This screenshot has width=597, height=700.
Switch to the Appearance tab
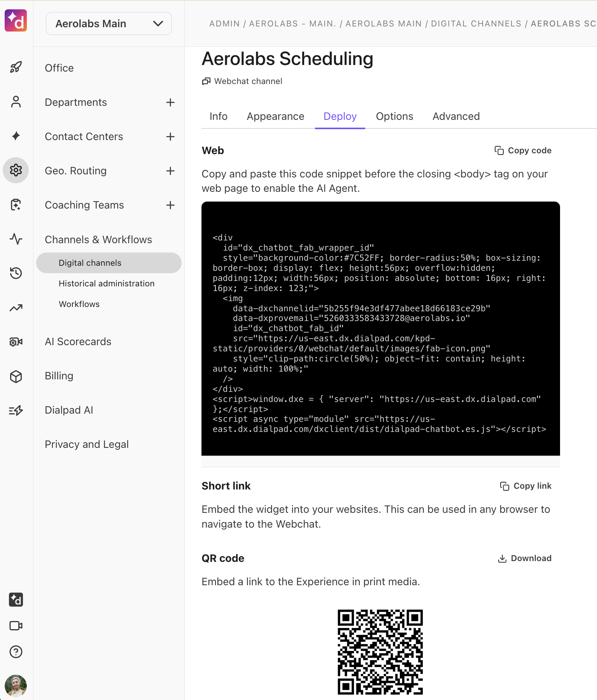[275, 116]
